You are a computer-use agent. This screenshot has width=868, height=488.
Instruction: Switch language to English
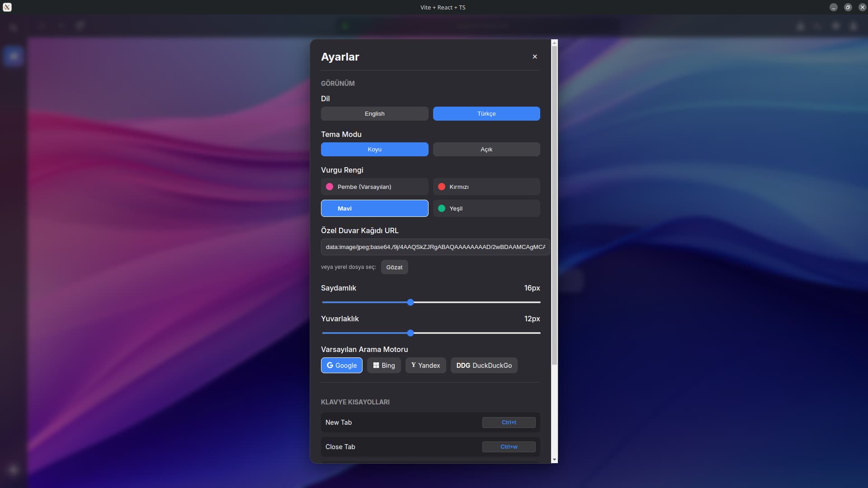pos(374,113)
